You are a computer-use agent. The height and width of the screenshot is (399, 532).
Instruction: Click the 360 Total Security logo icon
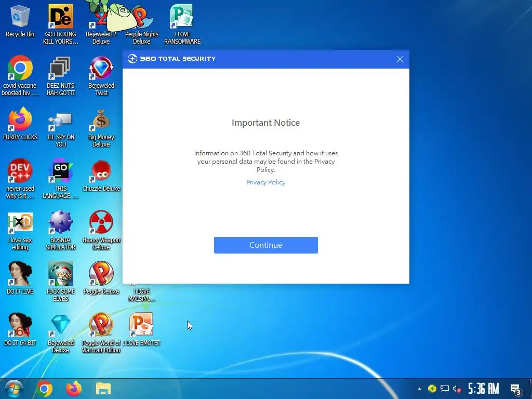tap(132, 59)
